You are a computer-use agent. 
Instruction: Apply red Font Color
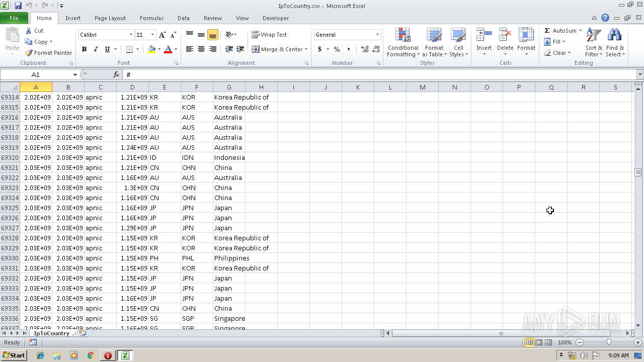(x=168, y=49)
